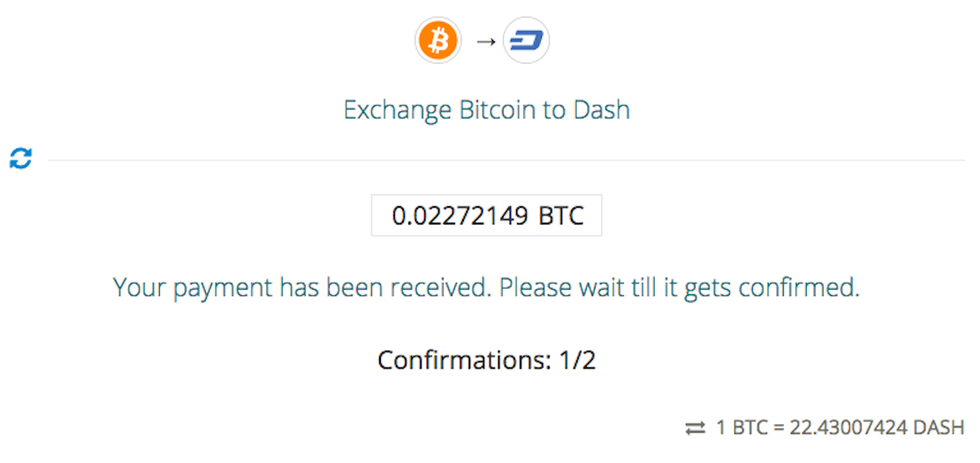Click the equals sign in exchange rate line
The image size is (980, 463).
(x=780, y=429)
